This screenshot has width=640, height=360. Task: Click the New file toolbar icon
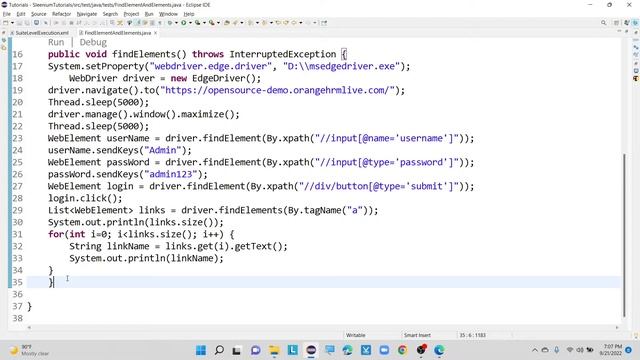6,23
